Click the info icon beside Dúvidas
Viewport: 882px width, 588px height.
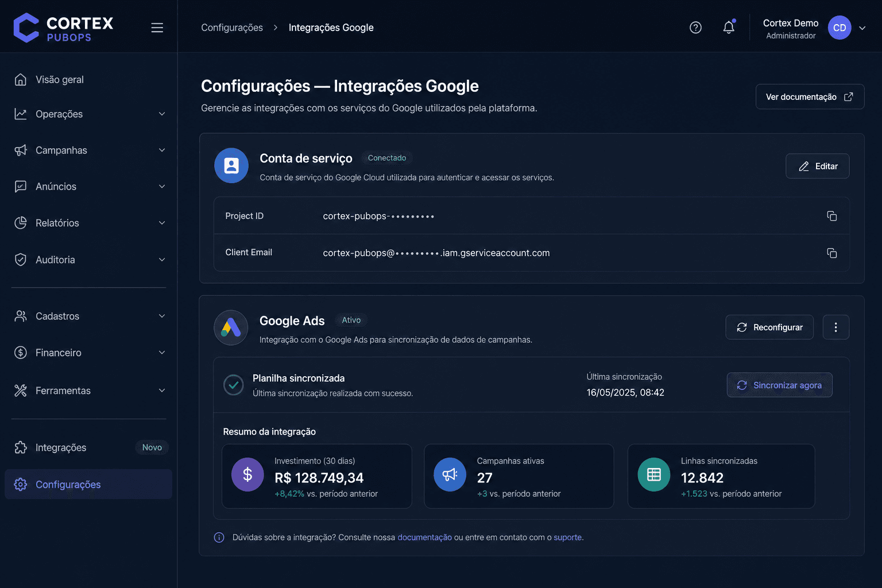(x=219, y=537)
